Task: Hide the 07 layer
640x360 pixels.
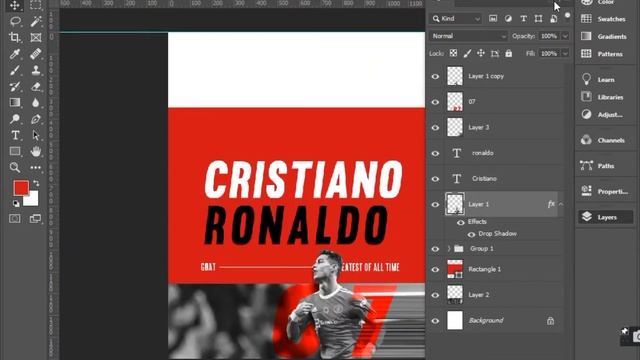Action: point(435,102)
